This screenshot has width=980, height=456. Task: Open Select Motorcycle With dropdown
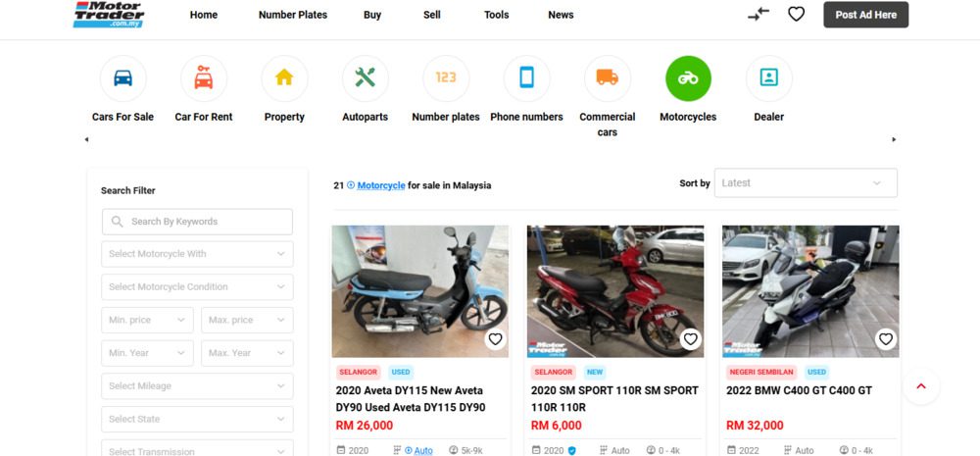click(198, 254)
